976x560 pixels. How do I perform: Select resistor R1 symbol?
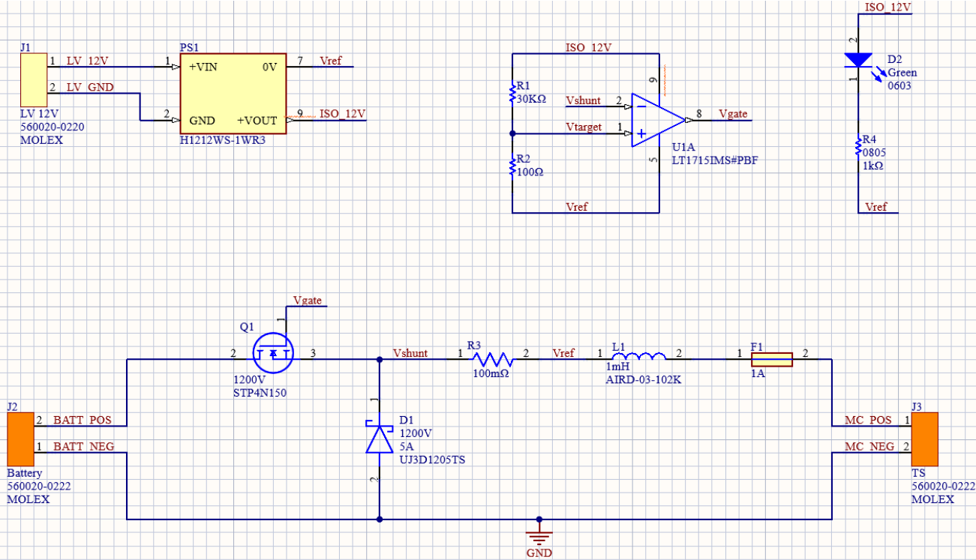[x=512, y=93]
